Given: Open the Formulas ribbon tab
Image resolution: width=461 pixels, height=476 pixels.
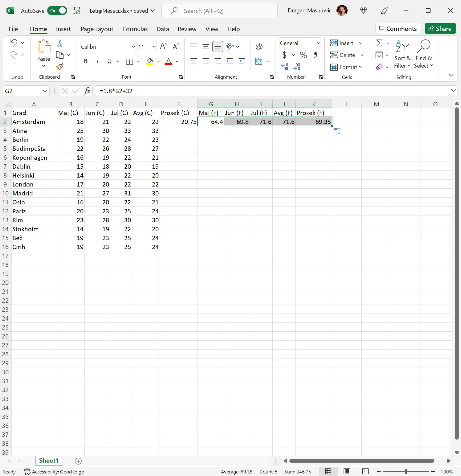Looking at the screenshot, I should pyautogui.click(x=135, y=29).
